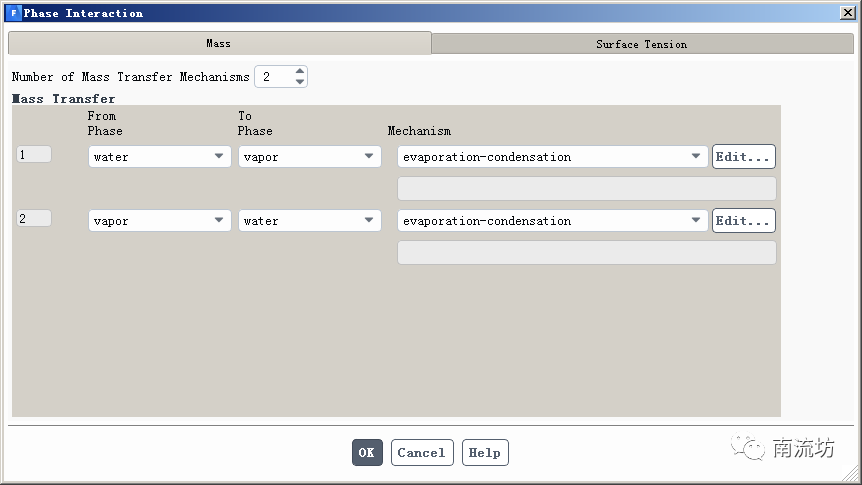Screen dimensions: 862x485
Task: Click the Fluent app icon in title bar
Action: (13, 13)
